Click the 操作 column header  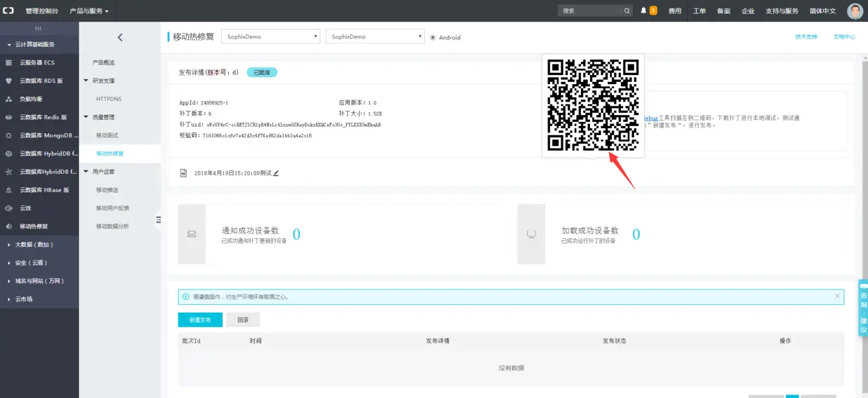pos(785,341)
